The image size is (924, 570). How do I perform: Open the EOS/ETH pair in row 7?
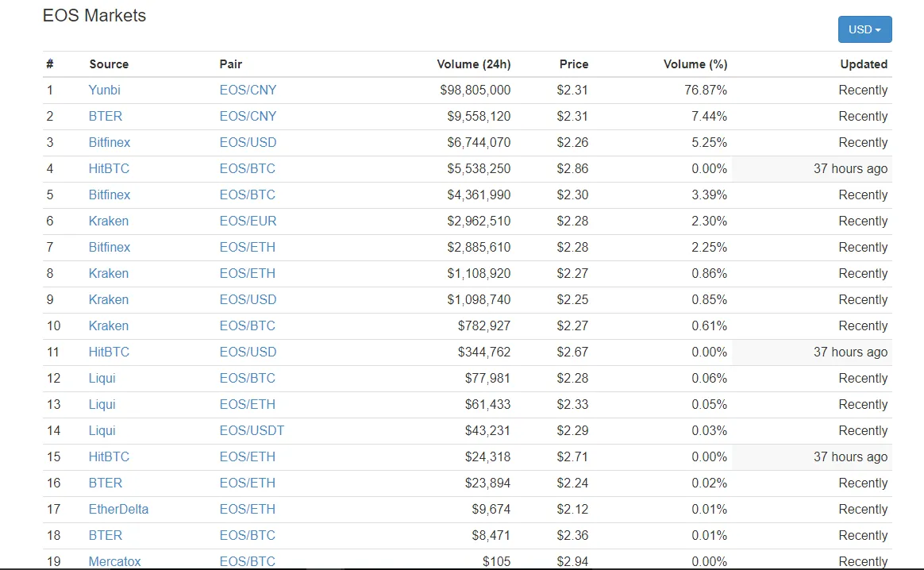248,248
